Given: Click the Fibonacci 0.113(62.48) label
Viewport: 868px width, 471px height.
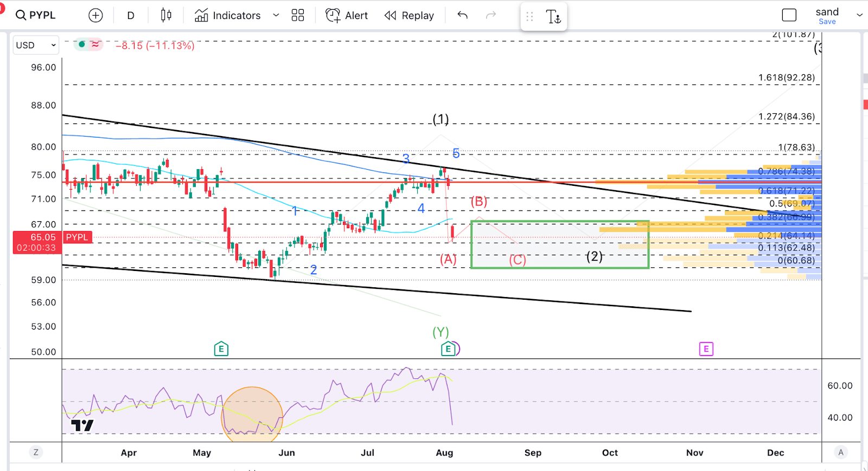Looking at the screenshot, I should tap(787, 248).
